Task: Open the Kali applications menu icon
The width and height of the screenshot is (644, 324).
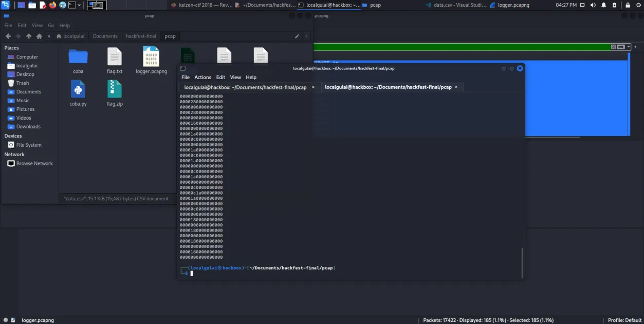Action: point(6,5)
